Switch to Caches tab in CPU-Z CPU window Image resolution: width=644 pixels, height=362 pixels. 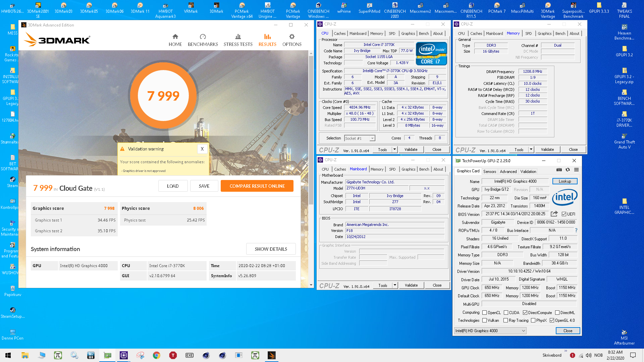[x=339, y=34]
